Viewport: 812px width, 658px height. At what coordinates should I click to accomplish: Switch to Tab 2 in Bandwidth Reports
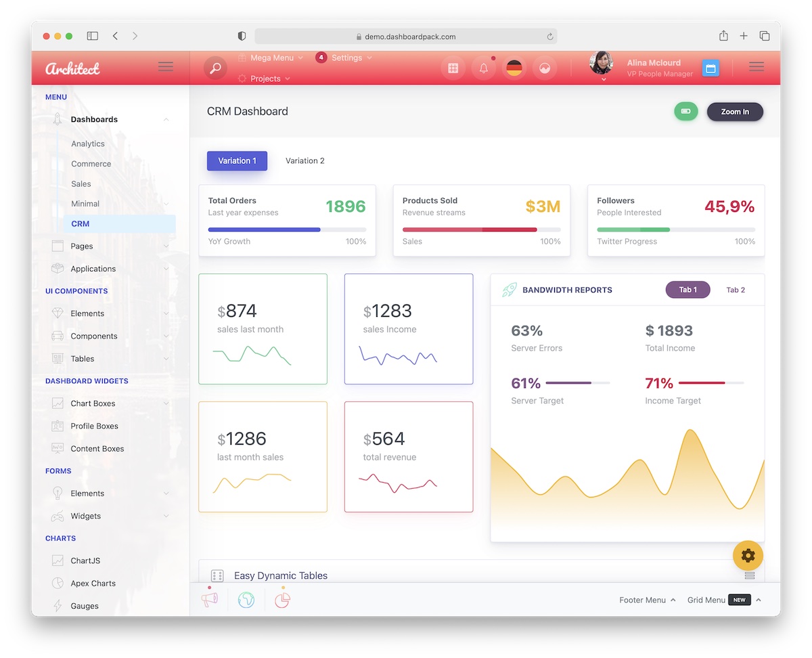tap(736, 290)
